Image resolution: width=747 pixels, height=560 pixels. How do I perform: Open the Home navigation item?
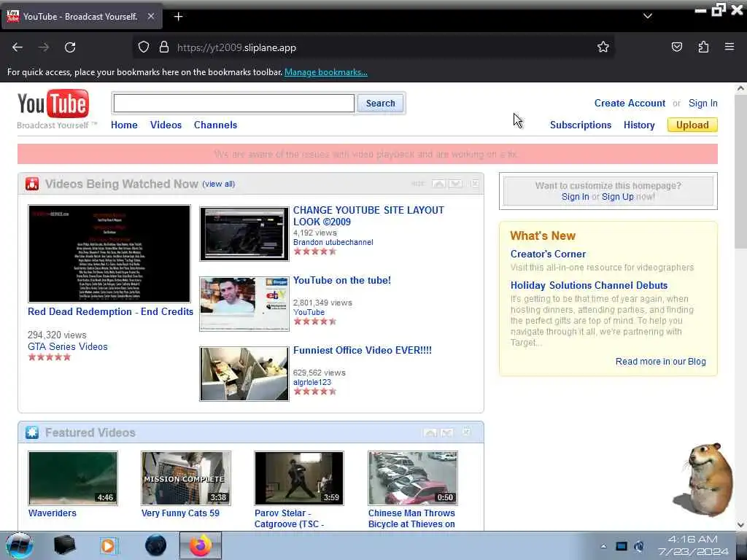pos(124,125)
